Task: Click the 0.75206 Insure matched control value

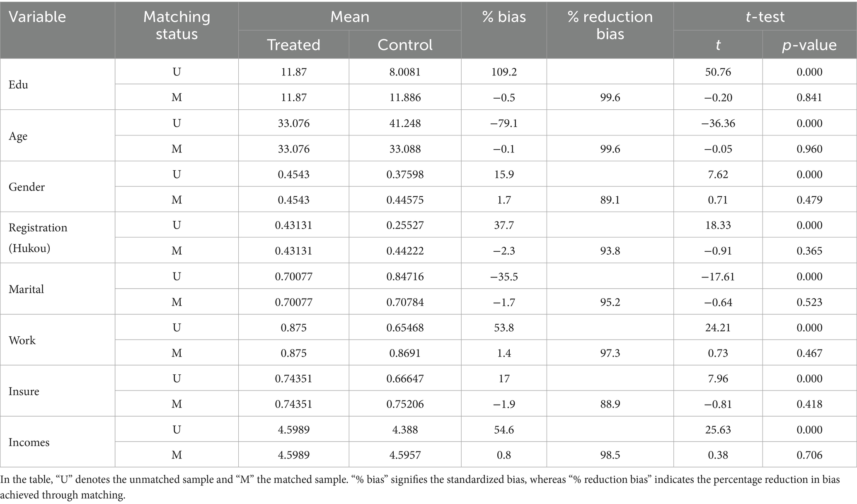Action: tap(405, 404)
